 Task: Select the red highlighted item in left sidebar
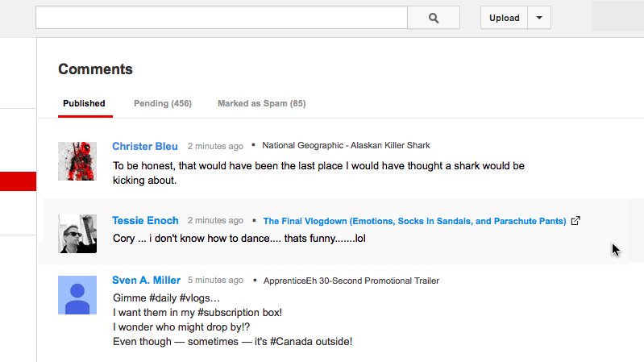click(x=18, y=181)
